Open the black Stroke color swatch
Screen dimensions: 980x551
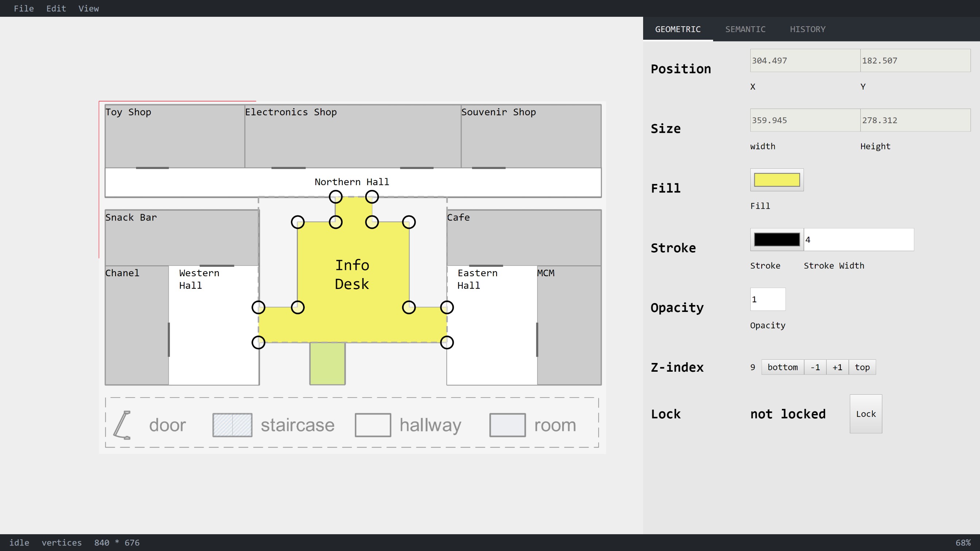777,239
